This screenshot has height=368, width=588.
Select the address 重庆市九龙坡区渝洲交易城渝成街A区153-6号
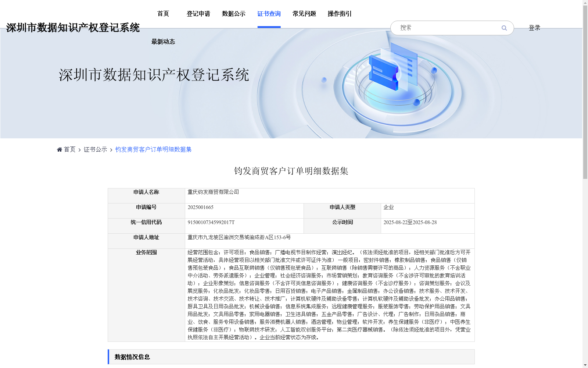pos(239,237)
